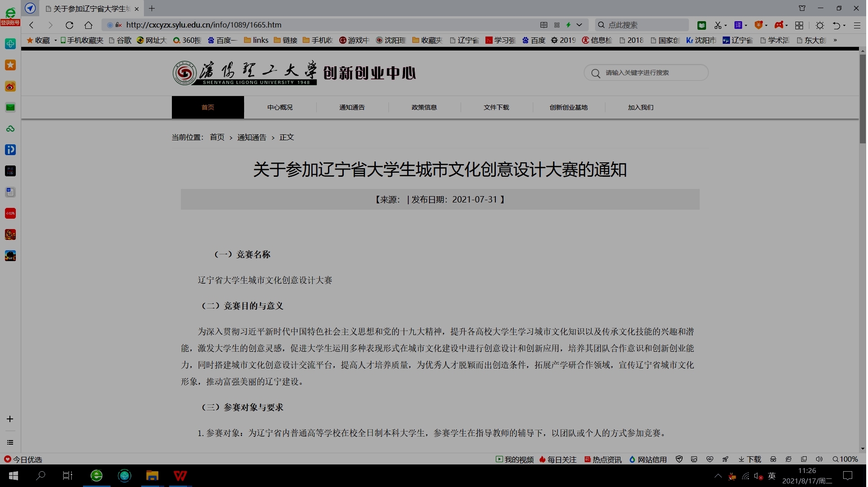Image resolution: width=868 pixels, height=487 pixels.
Task: Toggle the muted system volume tray icon
Action: (758, 476)
